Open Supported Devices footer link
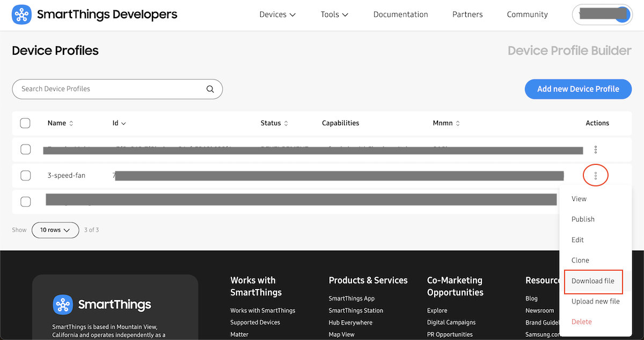Viewport: 644px width, 340px height. click(x=255, y=322)
